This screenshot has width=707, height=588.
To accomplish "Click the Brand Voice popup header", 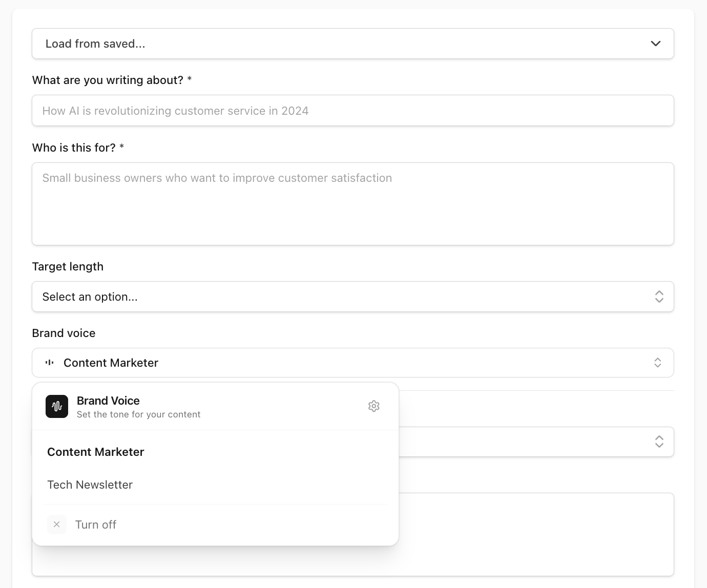I will pyautogui.click(x=108, y=401).
